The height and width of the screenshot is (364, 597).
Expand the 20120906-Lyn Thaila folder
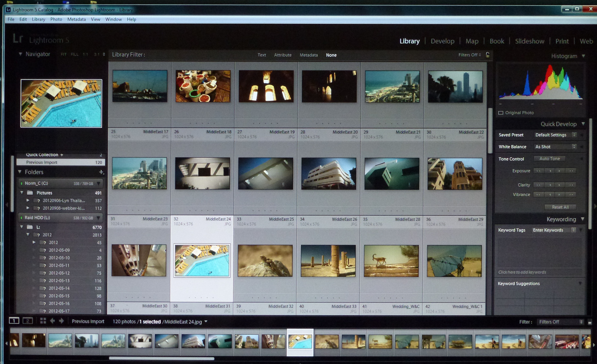pos(28,200)
